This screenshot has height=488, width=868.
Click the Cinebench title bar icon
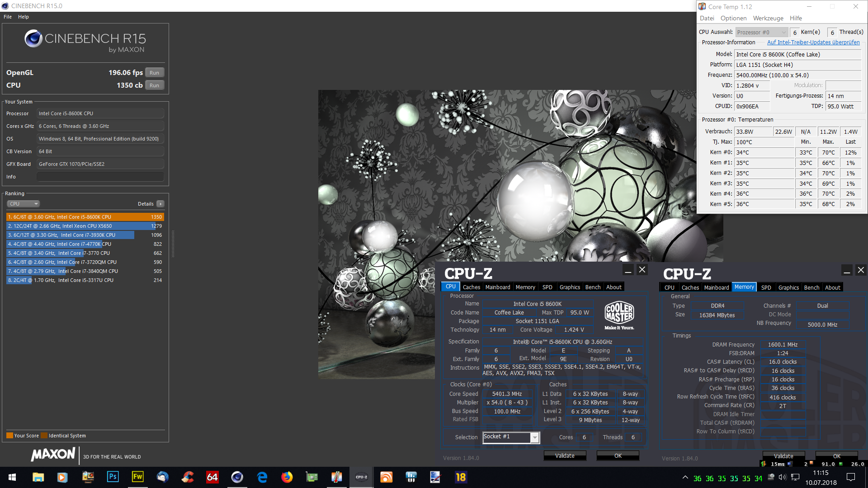[5, 6]
